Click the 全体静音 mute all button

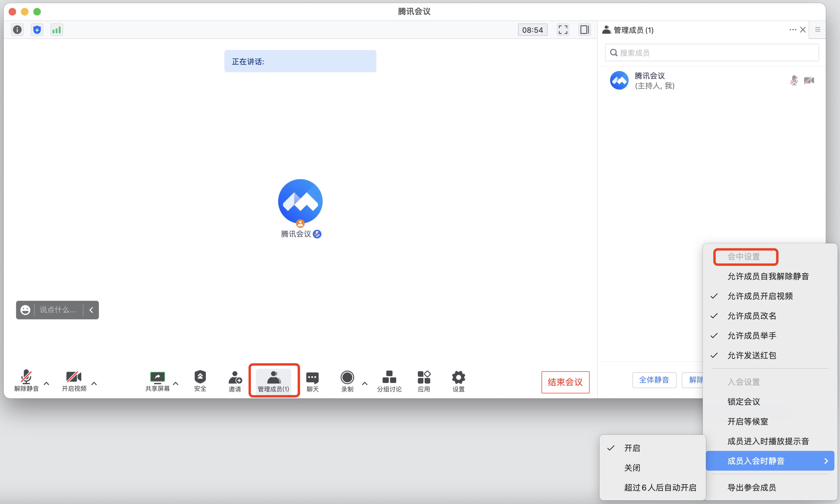click(x=654, y=380)
